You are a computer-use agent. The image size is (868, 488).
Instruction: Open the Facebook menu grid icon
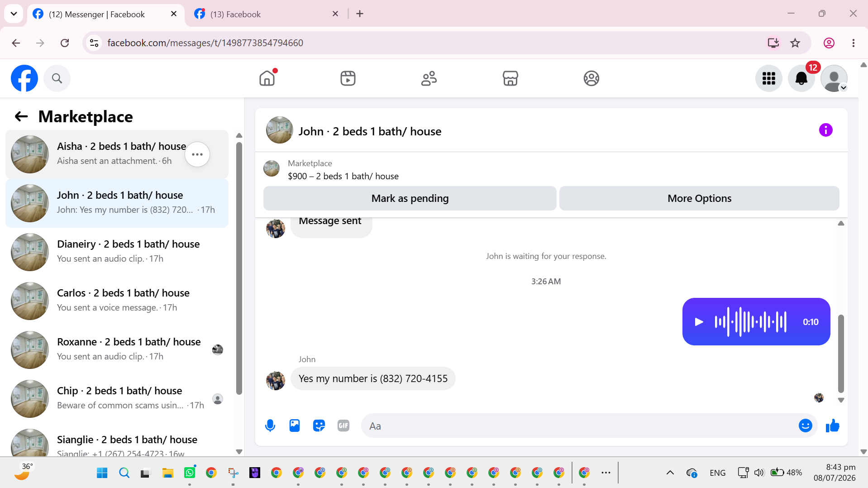[x=768, y=78]
